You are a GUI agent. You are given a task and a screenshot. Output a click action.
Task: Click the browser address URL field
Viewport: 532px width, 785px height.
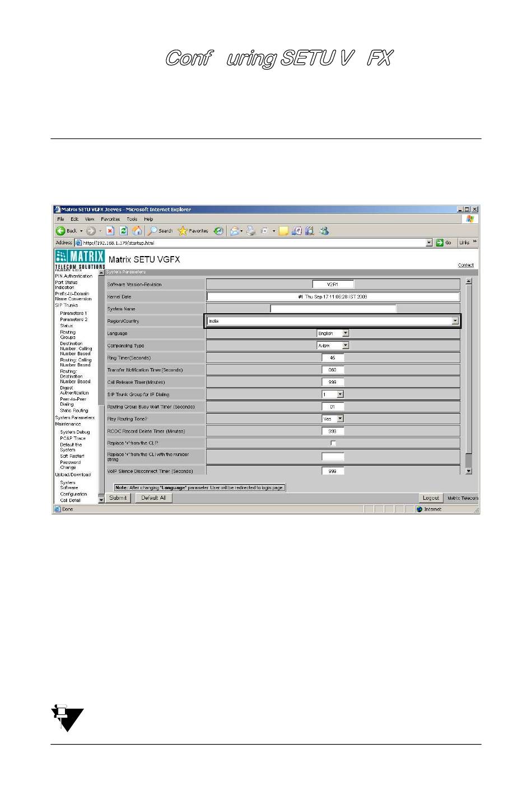coord(254,243)
